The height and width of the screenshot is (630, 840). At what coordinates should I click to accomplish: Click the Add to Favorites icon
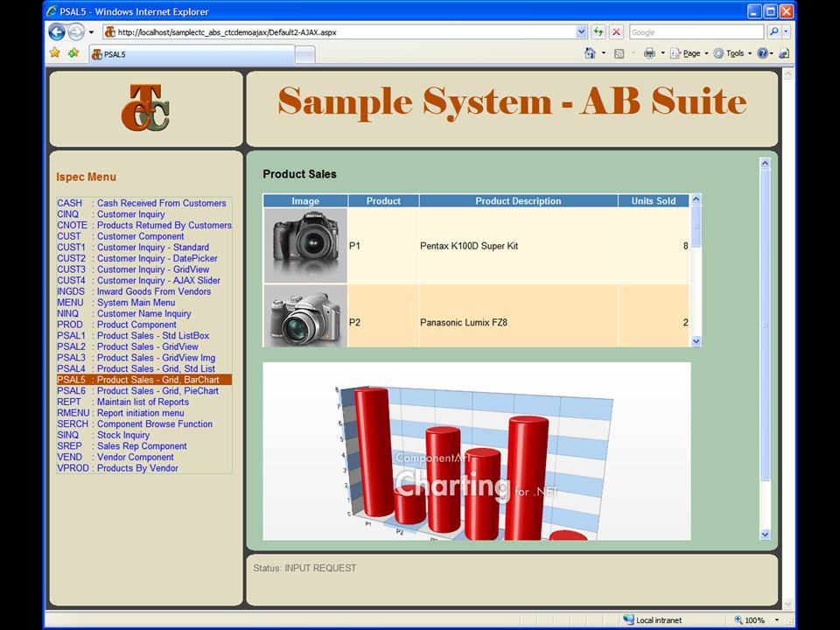(73, 52)
